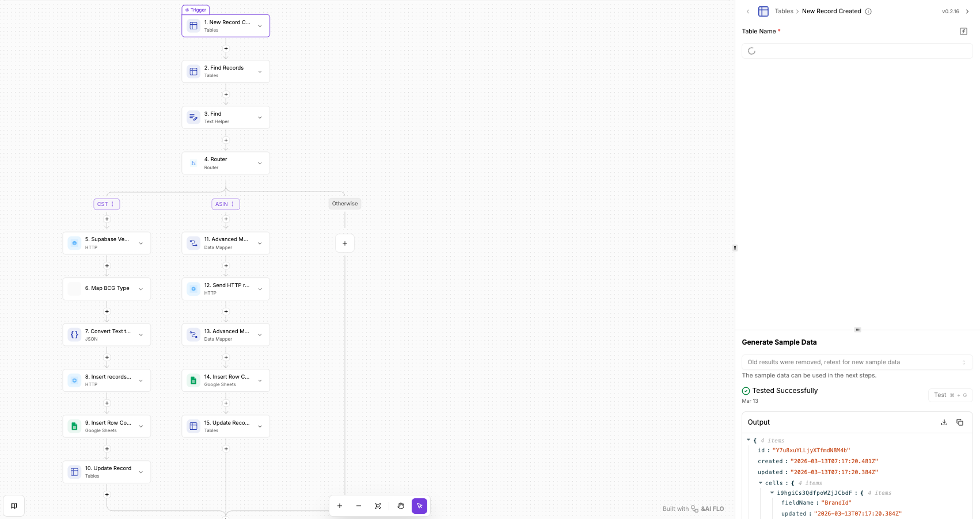Click the Tables icon on Find Records step

click(193, 71)
